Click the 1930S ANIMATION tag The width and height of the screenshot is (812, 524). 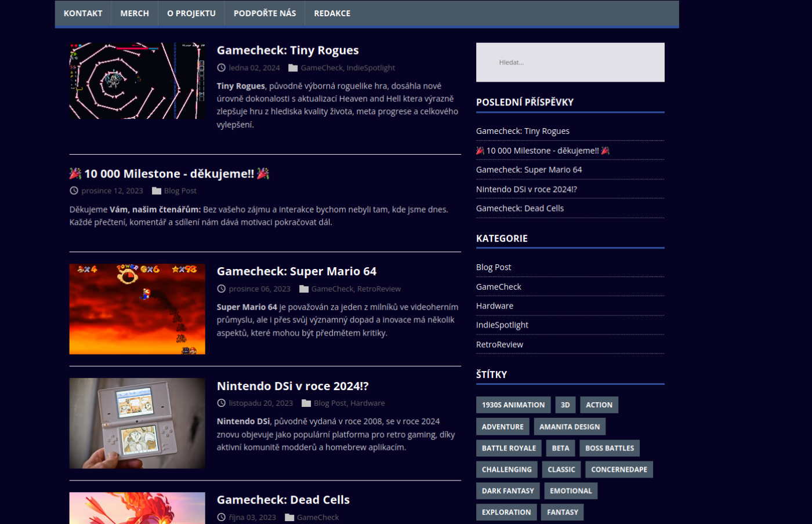(513, 405)
